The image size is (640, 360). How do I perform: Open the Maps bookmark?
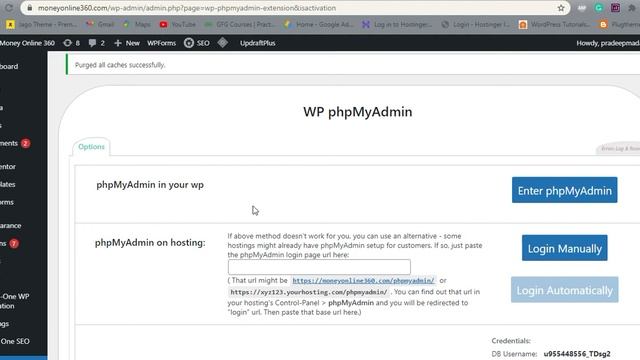point(137,24)
